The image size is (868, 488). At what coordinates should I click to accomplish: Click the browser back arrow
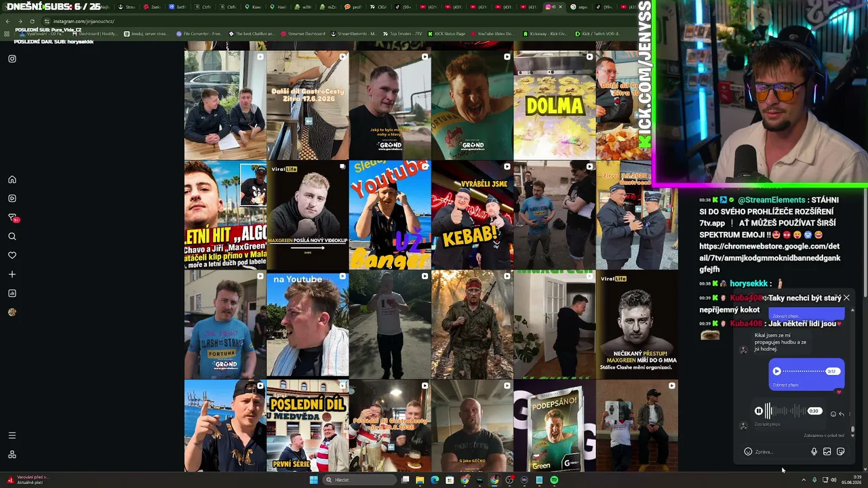click(7, 21)
